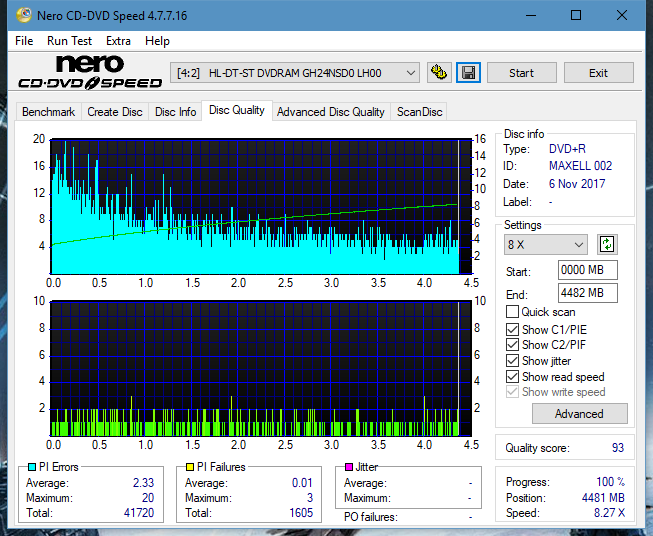Switch to the Benchmark tab
This screenshot has height=536, width=653.
point(49,112)
